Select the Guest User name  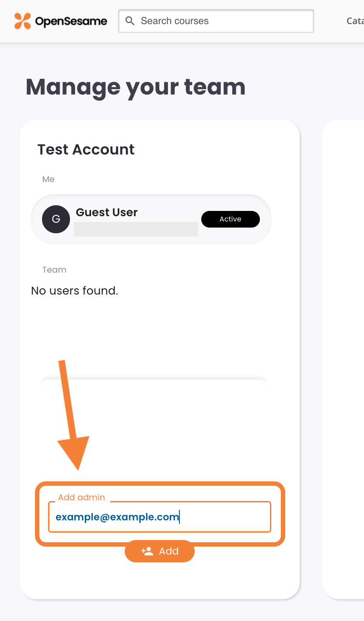[x=107, y=212]
